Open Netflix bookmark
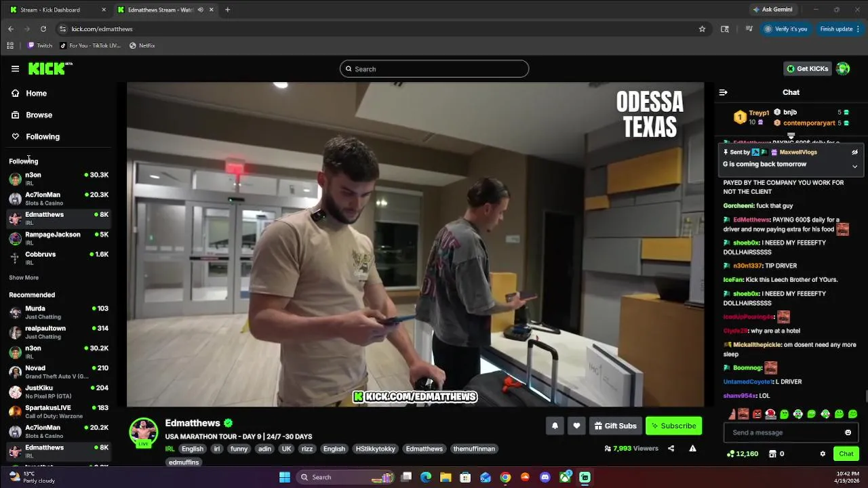This screenshot has width=868, height=488. [x=142, y=45]
